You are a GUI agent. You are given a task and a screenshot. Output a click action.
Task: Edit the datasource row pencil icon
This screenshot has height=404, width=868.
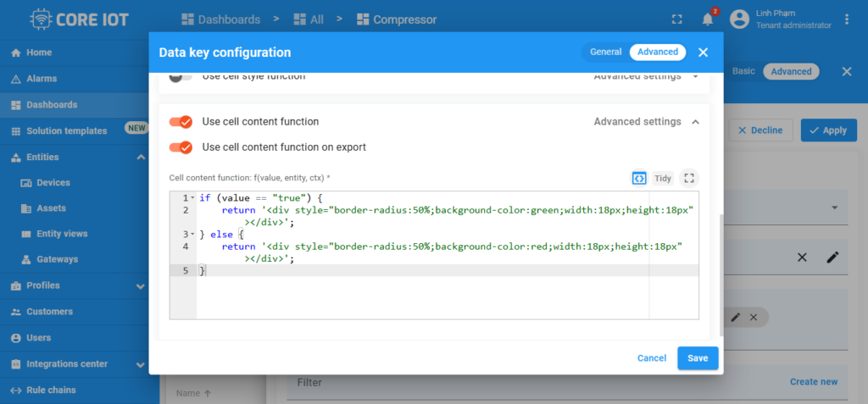point(832,257)
